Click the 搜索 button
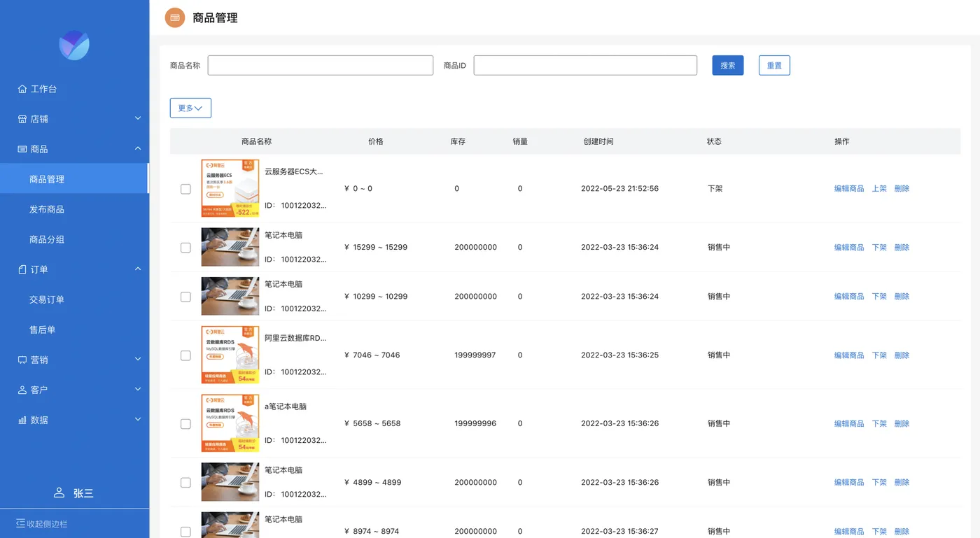 728,65
